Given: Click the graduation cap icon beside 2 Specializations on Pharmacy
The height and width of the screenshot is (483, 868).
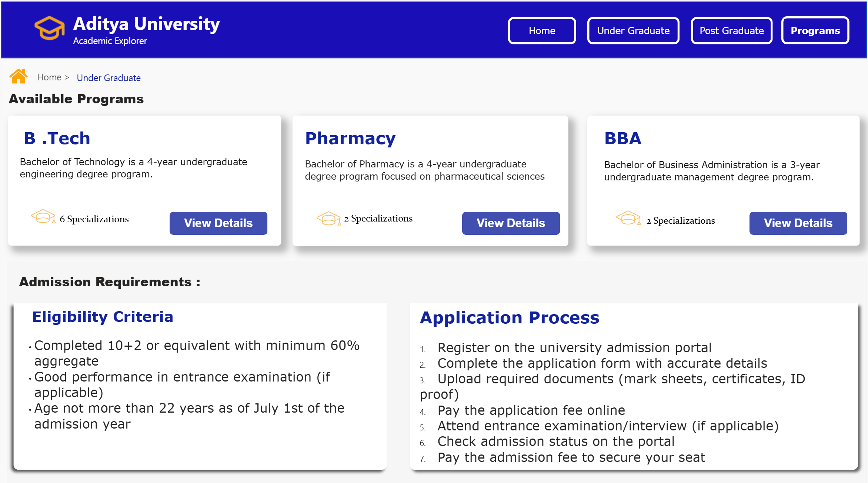Looking at the screenshot, I should [328, 218].
